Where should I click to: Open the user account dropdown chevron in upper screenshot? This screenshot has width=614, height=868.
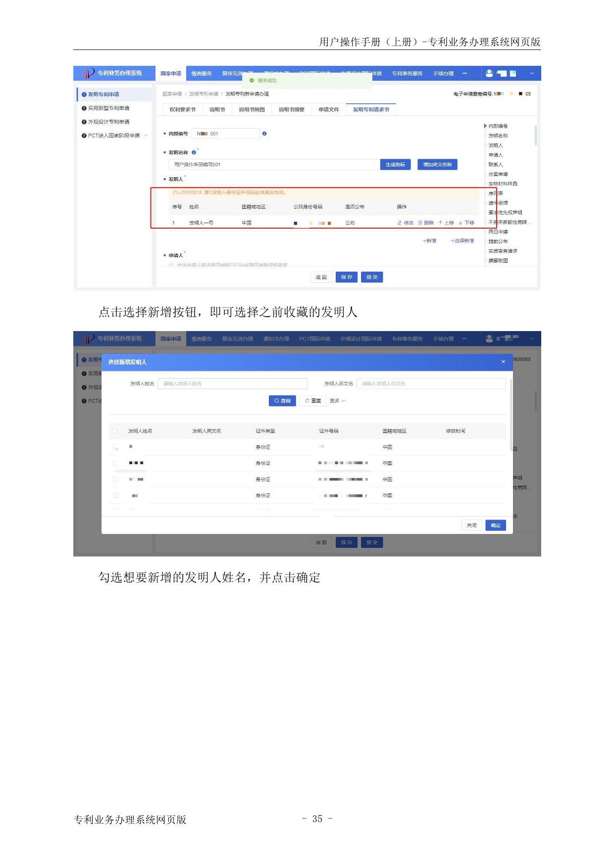pyautogui.click(x=532, y=74)
